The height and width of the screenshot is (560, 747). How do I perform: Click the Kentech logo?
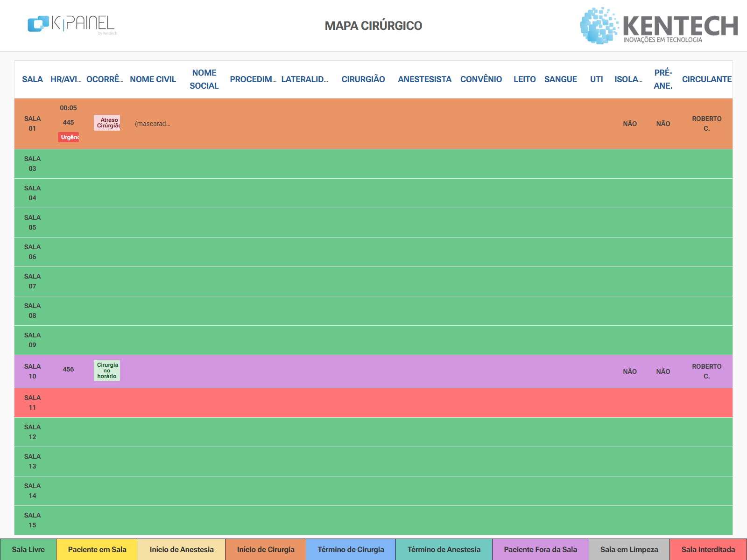(x=659, y=26)
